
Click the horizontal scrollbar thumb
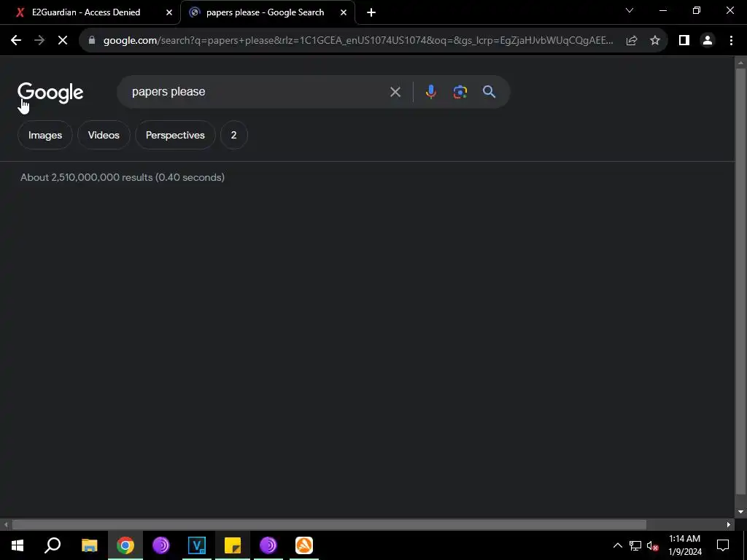point(329,525)
